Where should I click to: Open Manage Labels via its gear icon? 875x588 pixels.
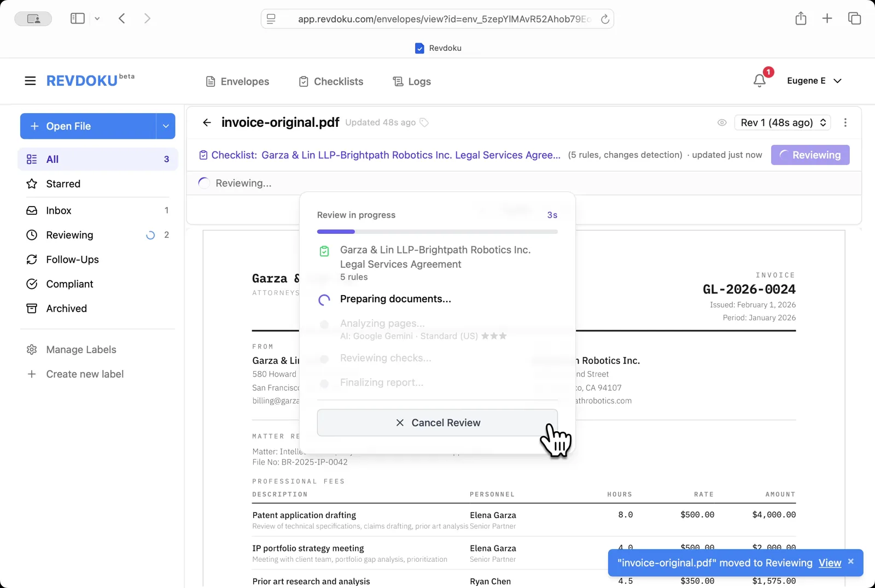[32, 349]
